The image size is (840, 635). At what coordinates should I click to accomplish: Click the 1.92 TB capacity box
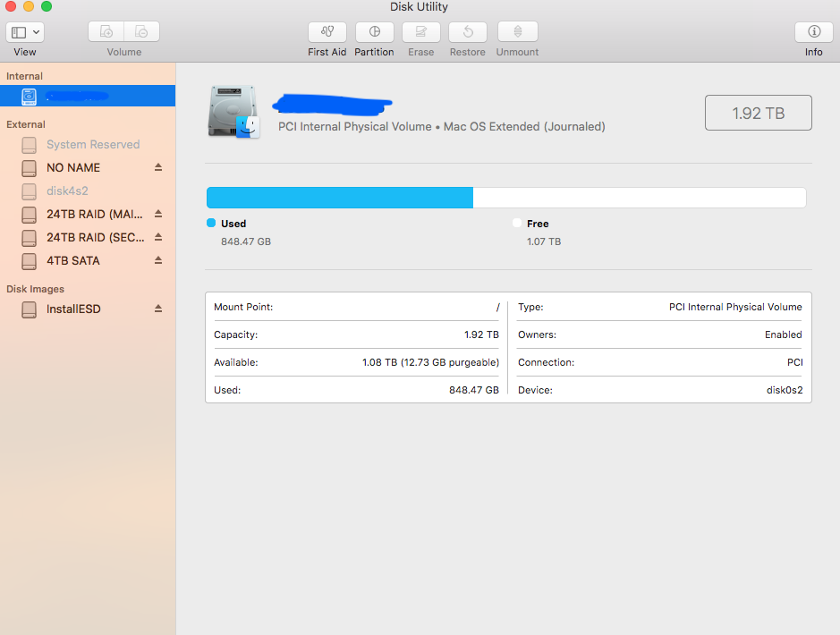click(758, 113)
